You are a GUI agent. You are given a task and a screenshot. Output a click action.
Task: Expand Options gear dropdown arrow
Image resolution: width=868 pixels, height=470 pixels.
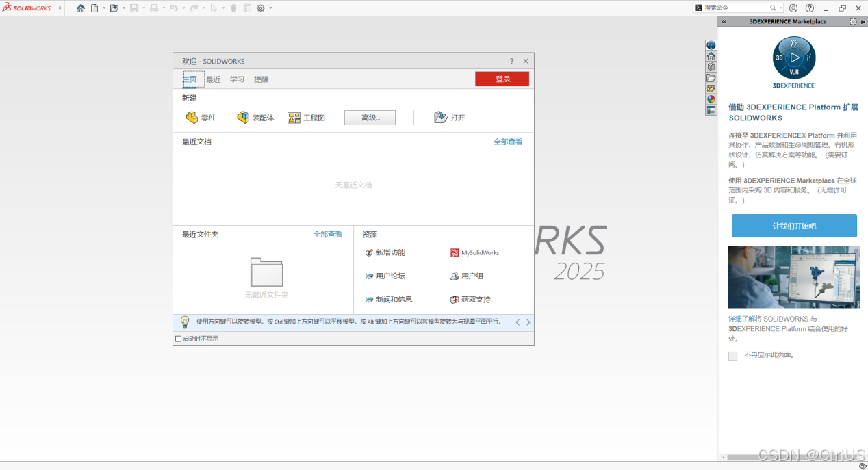270,8
